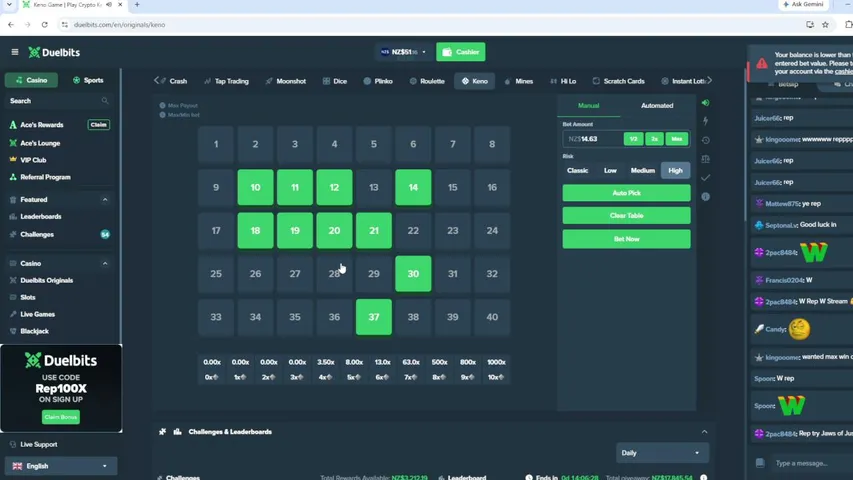This screenshot has width=853, height=480.
Task: Toggle the Max/Min bet switch
Action: click(162, 115)
